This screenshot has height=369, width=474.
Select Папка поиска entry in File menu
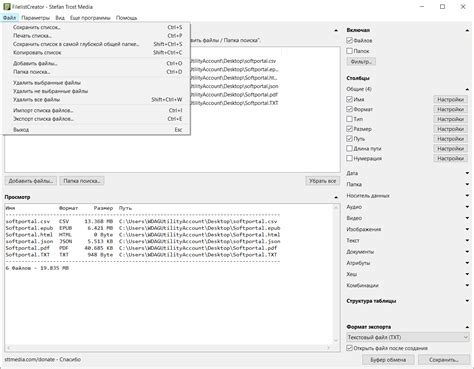tap(97, 72)
